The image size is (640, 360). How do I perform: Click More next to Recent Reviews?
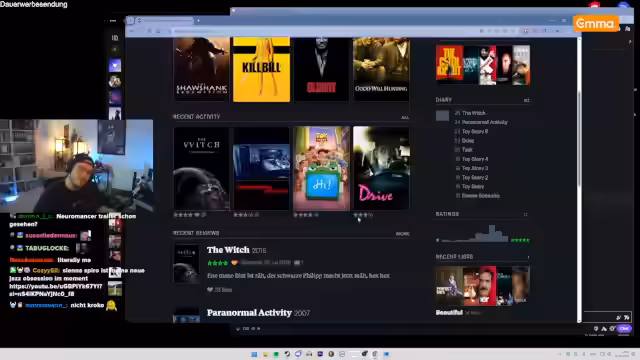click(x=402, y=233)
